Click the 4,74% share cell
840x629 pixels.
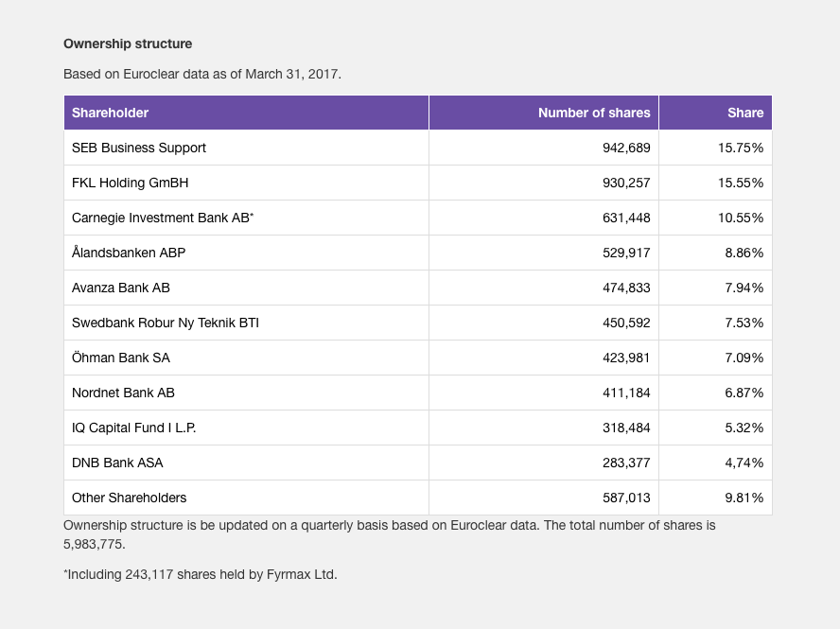click(716, 463)
